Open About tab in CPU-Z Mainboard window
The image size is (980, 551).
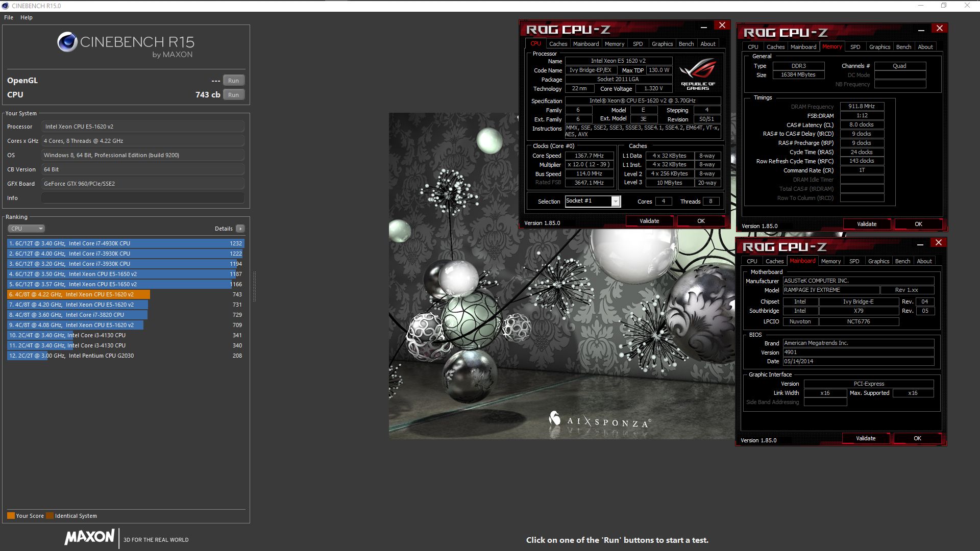tap(924, 261)
